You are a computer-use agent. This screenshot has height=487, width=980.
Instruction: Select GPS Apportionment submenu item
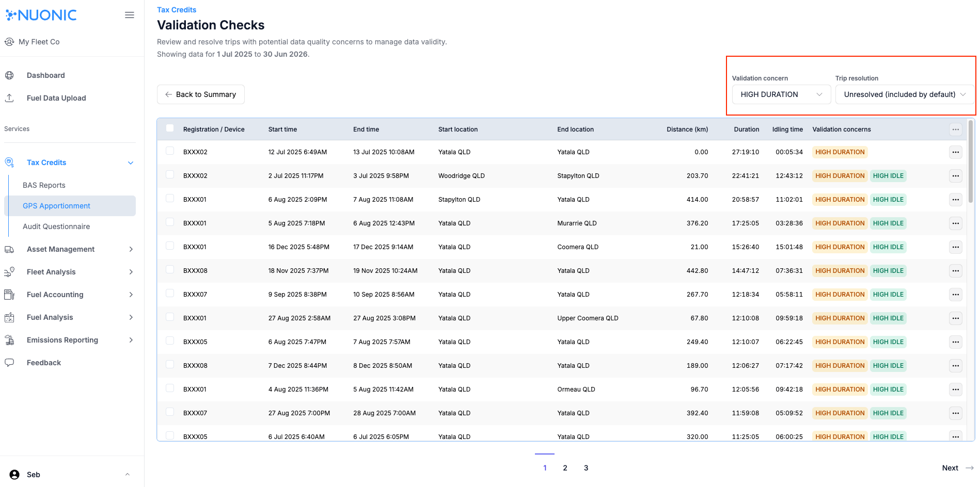coord(70,206)
